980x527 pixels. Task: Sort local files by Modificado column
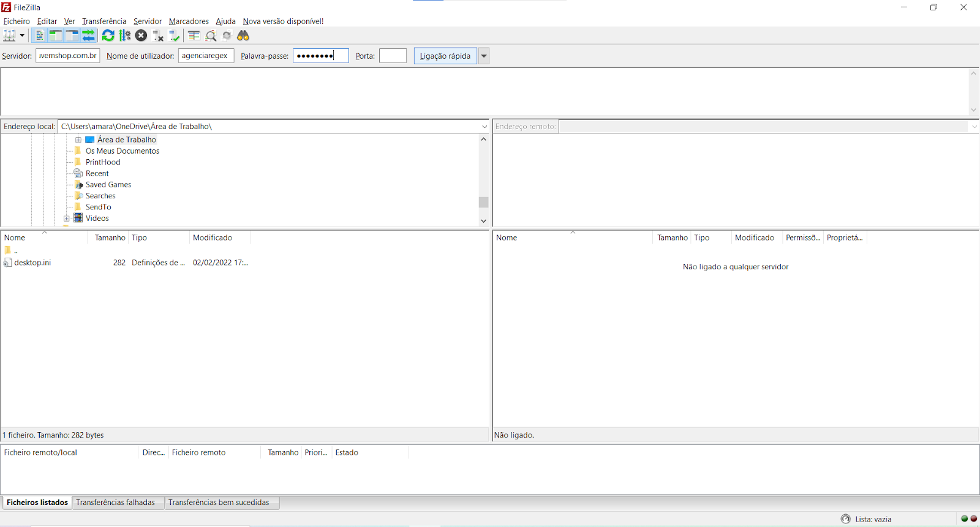point(221,237)
